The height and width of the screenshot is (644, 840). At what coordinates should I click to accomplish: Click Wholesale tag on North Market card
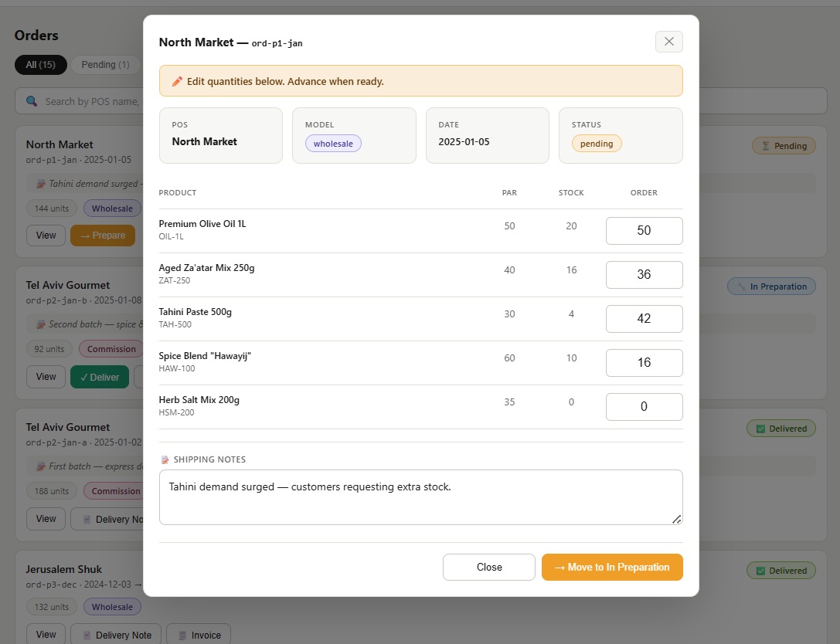[112, 208]
